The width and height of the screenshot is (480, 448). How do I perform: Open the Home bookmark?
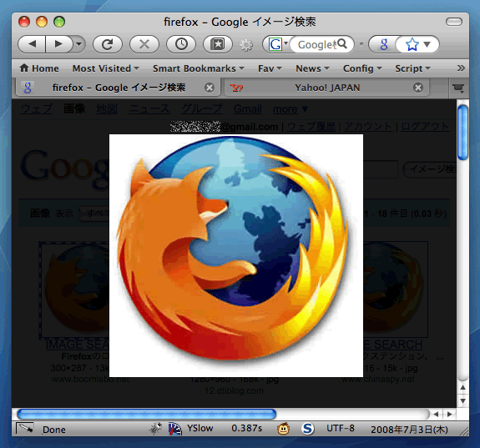point(39,68)
